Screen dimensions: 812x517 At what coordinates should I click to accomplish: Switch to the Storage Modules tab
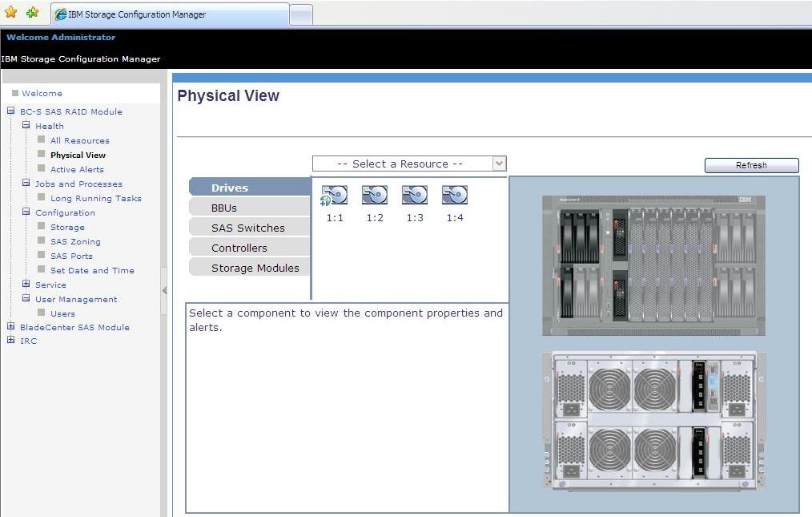(250, 268)
